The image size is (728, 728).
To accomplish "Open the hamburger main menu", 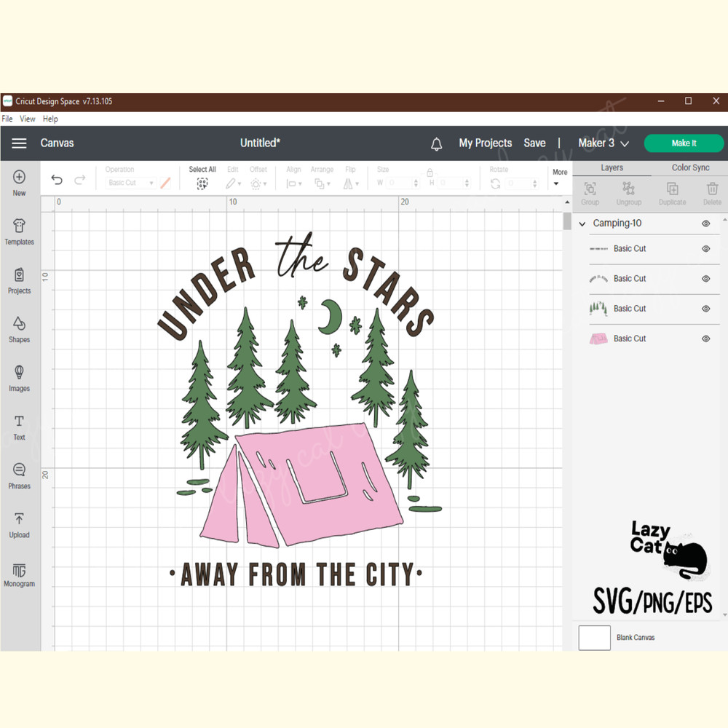I will click(19, 143).
